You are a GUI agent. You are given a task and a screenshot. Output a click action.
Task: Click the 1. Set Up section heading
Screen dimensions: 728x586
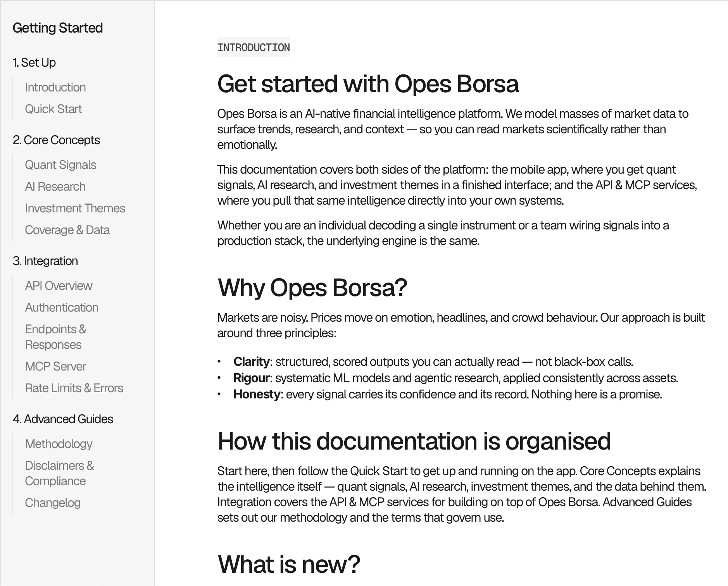click(34, 63)
